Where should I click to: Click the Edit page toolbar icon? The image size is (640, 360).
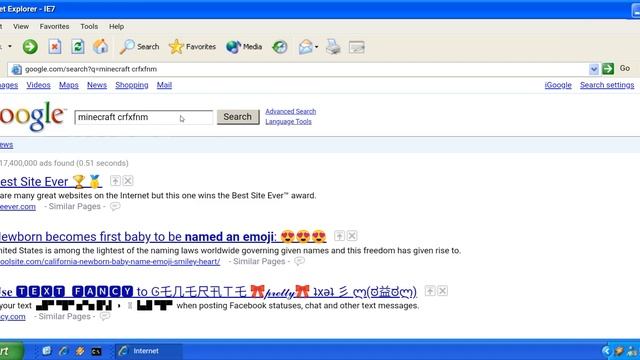coord(357,47)
